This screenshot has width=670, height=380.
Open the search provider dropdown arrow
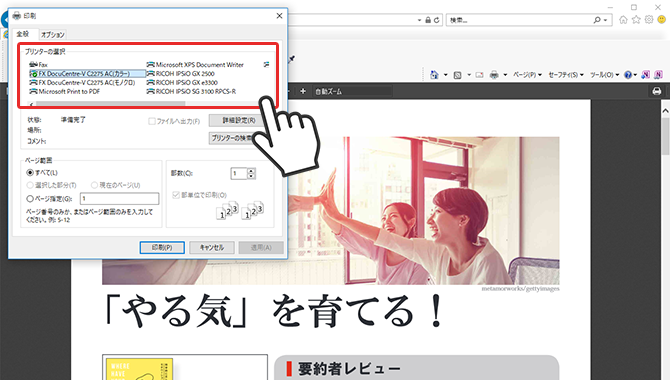tap(605, 20)
